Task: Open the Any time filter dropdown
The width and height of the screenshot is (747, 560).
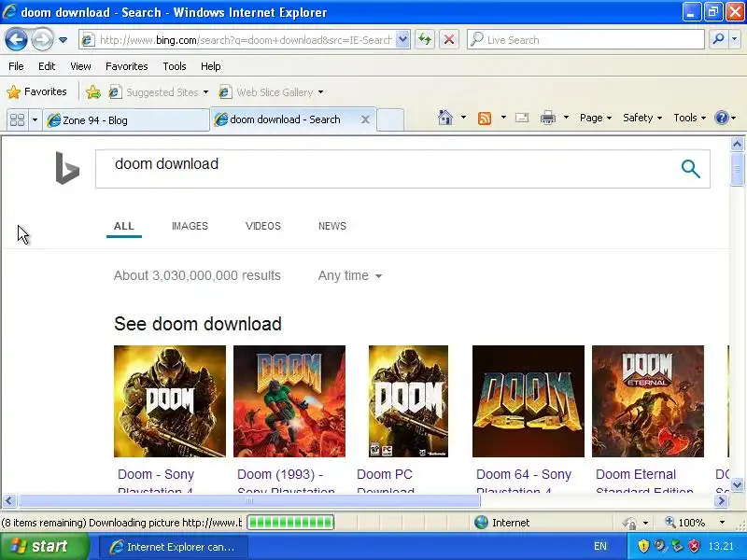Action: 349,275
